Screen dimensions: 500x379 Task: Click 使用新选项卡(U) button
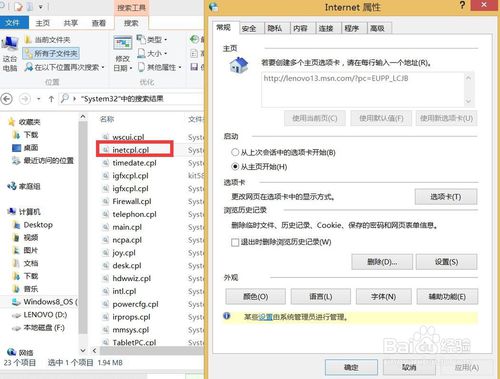pyautogui.click(x=446, y=118)
